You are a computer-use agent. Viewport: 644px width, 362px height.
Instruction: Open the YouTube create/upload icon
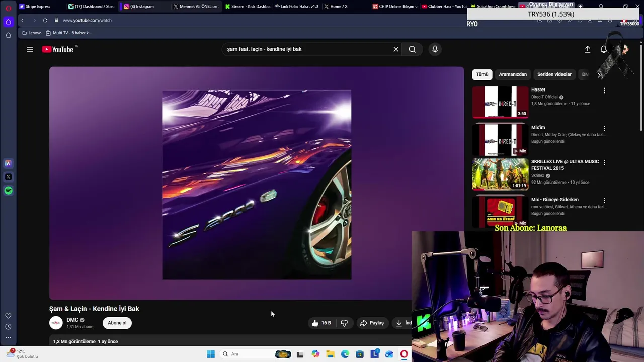(587, 49)
